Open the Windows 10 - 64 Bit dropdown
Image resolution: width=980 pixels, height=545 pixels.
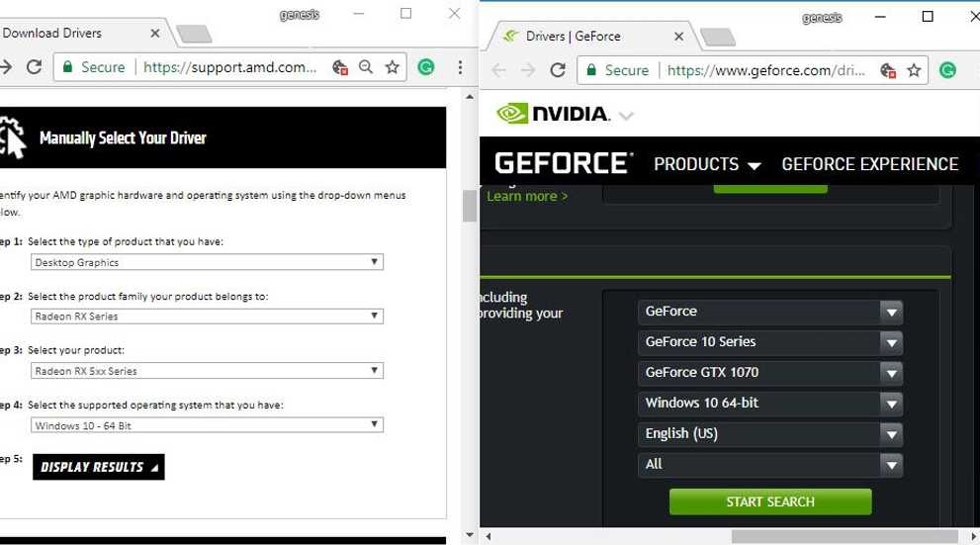point(207,425)
